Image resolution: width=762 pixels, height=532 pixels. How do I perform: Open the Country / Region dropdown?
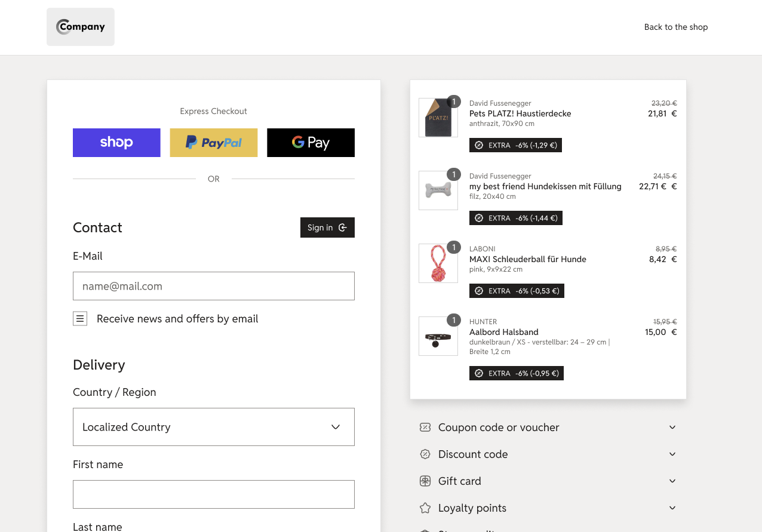[213, 427]
